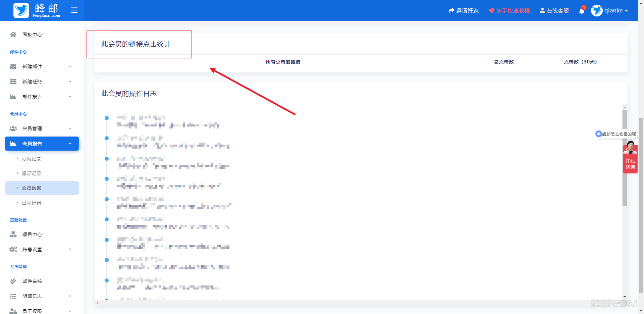Screen dimensions: 644x314
Task: Click the gears icon for 账号设置
Action: (x=13, y=249)
